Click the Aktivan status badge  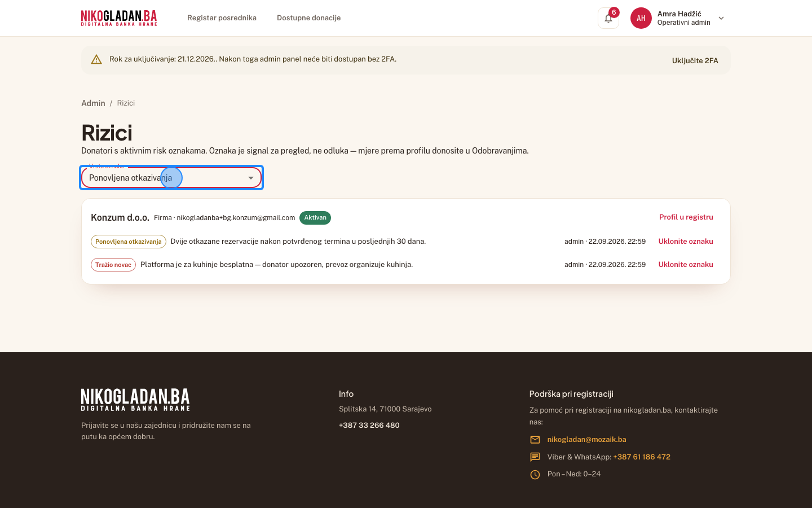[x=315, y=218]
